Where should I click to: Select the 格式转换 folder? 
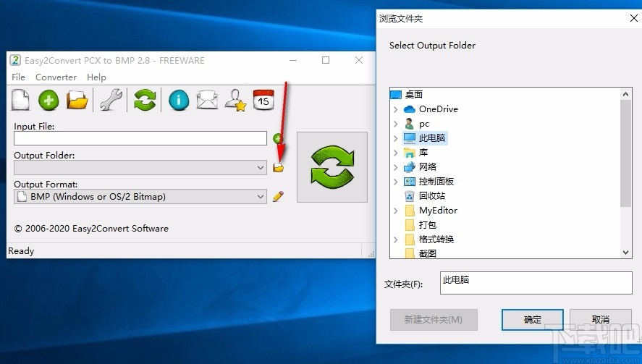(x=436, y=239)
